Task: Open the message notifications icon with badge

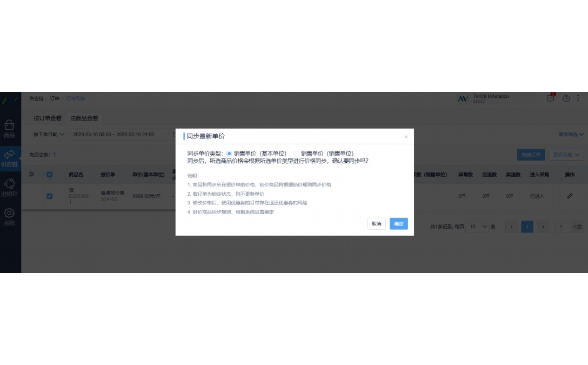Action: (x=550, y=98)
